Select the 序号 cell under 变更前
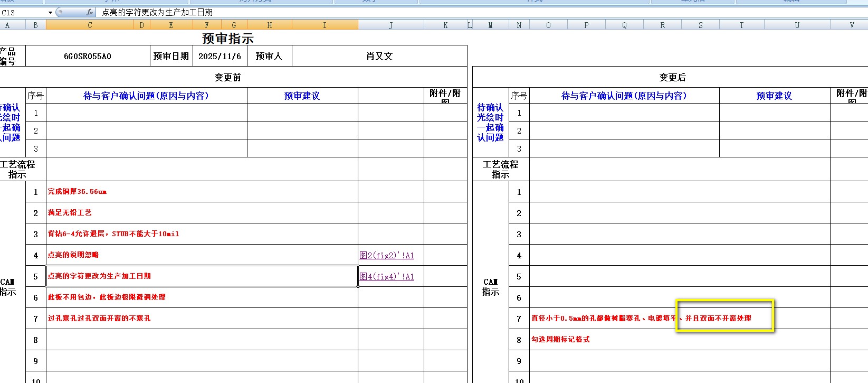 [x=36, y=96]
